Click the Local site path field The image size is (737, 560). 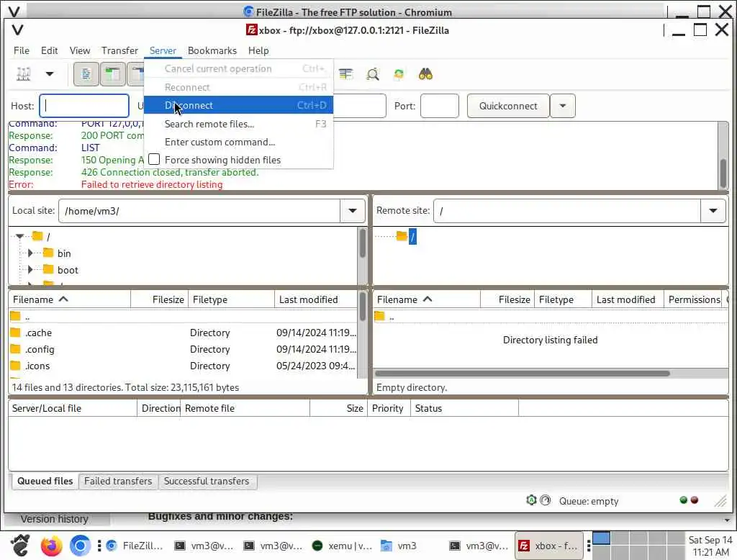click(x=199, y=211)
